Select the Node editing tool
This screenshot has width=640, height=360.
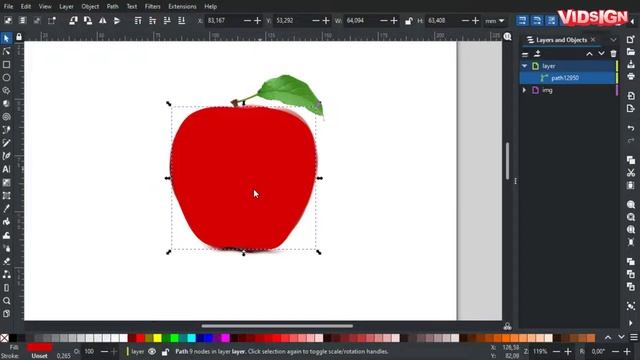6,51
